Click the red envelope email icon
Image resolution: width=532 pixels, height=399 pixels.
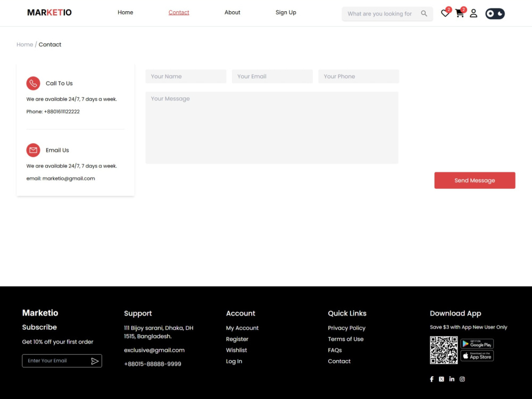pos(33,150)
